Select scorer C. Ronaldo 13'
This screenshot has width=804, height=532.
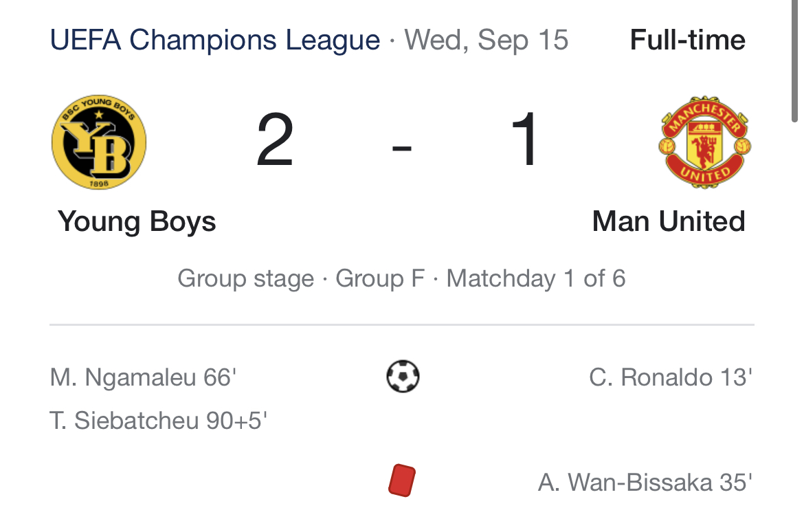[x=671, y=377]
